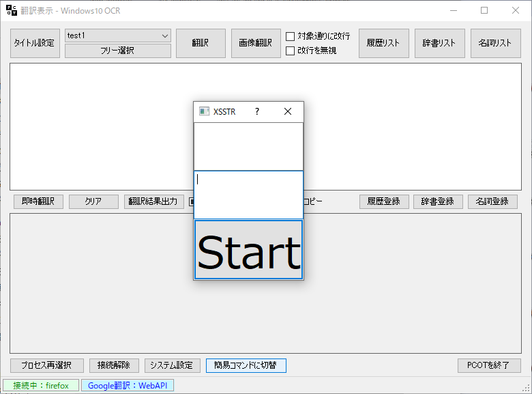Open the 辞書リスト list
This screenshot has width=532, height=394.
pyautogui.click(x=439, y=43)
